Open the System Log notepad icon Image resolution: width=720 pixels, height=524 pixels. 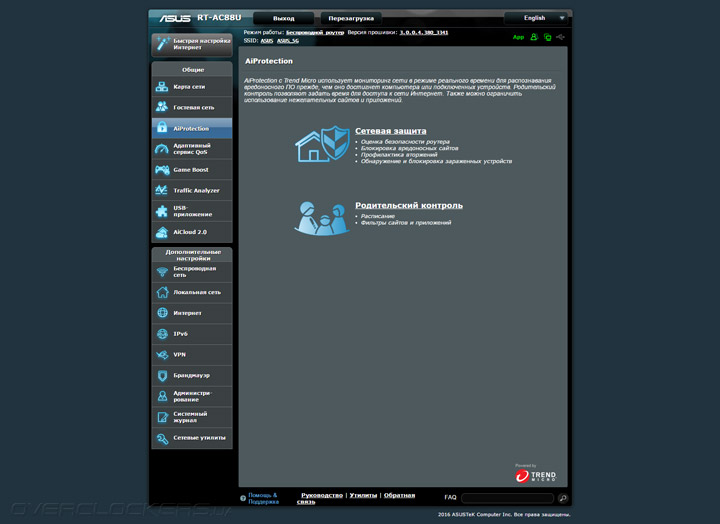coord(162,417)
